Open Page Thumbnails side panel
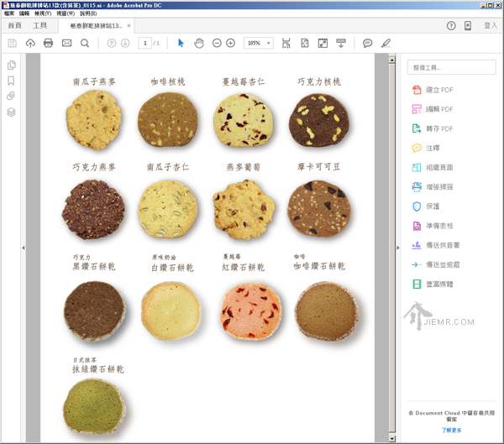Image resolution: width=504 pixels, height=444 pixels. (11, 65)
